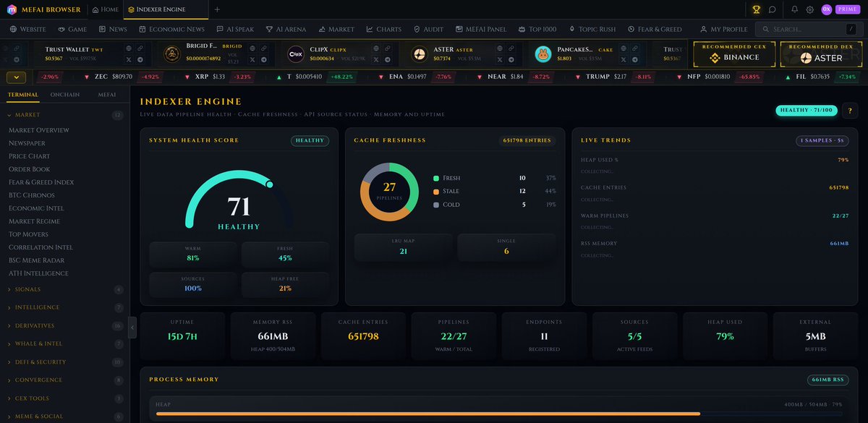Image resolution: width=868 pixels, height=423 pixels.
Task: Collapse the Market sidebar section
Action: point(65,115)
